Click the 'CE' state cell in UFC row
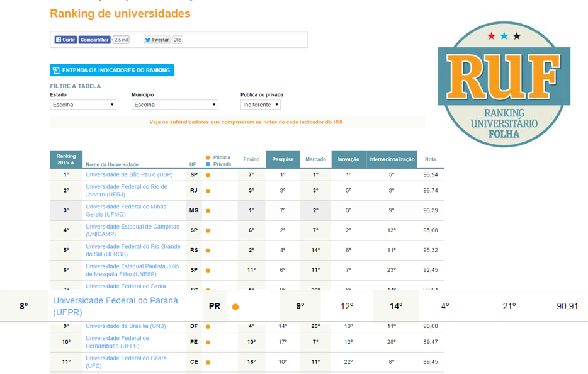588x374 pixels. 194,362
